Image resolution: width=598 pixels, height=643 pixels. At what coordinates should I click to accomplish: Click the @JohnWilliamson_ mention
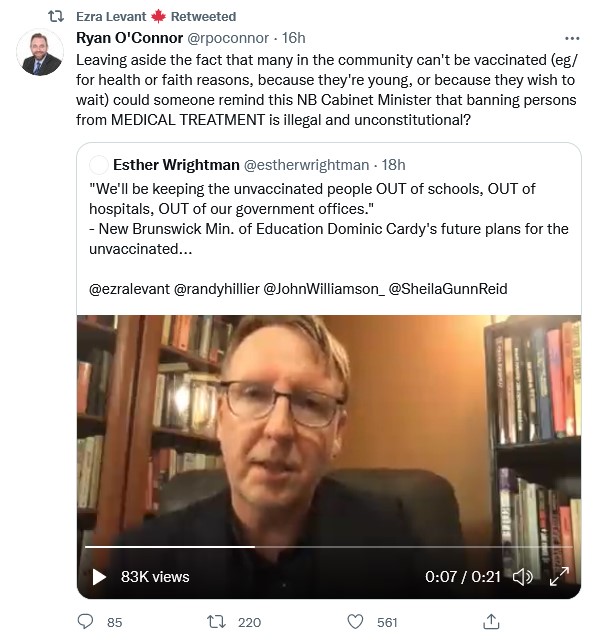[324, 289]
